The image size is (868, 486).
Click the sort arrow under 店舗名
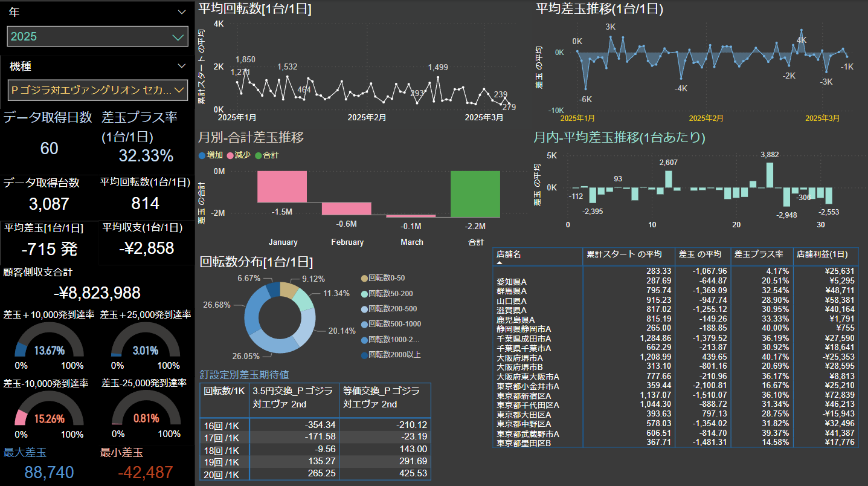tap(500, 264)
